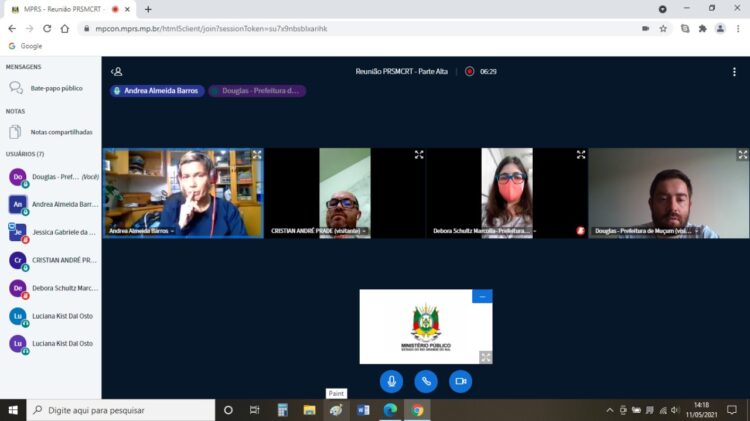Open Douglas - Prefeitura de Muçum video dropdown
This screenshot has height=421, width=750.
click(x=646, y=231)
